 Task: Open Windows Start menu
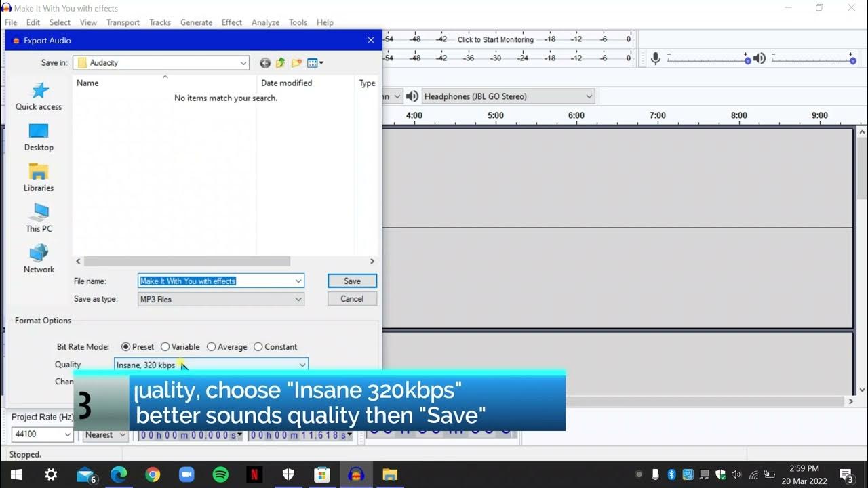[16, 474]
